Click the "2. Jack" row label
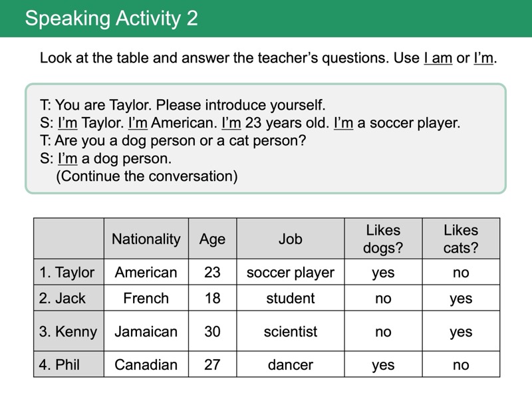Viewport: 532px width, 399px height. click(x=63, y=298)
